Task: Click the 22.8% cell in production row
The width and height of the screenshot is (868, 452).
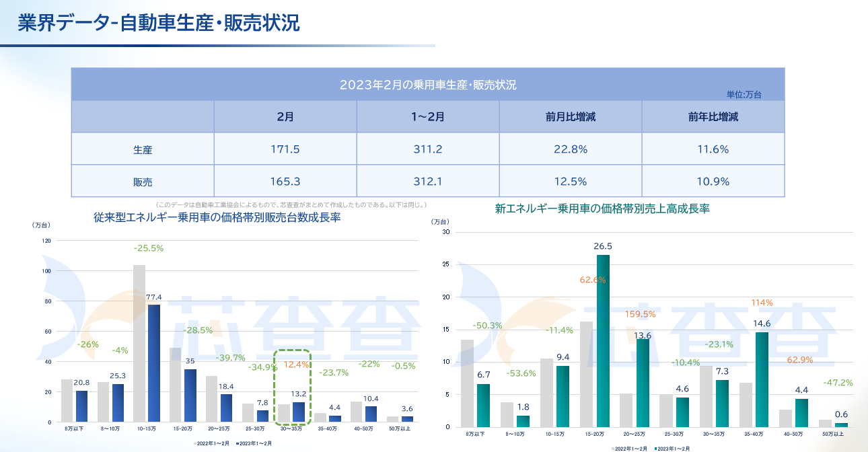Action: click(571, 149)
